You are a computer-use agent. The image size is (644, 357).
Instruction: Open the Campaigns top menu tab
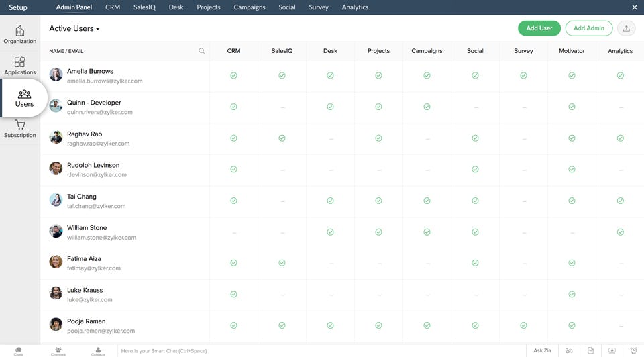click(x=250, y=7)
